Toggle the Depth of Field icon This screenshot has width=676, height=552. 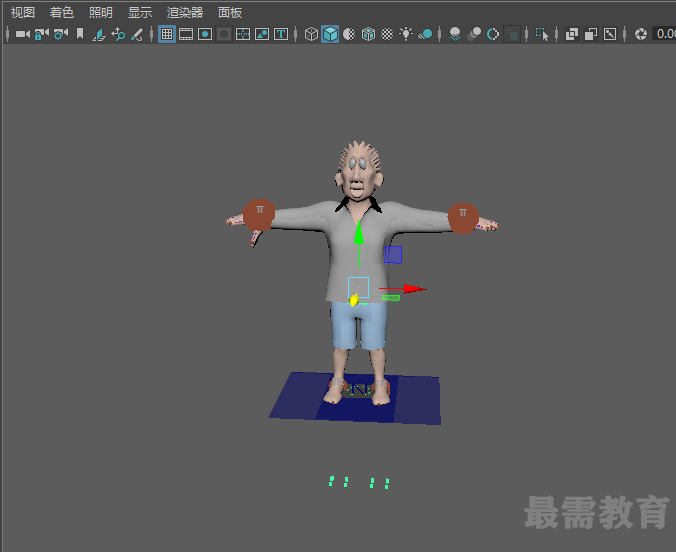pyautogui.click(x=512, y=34)
